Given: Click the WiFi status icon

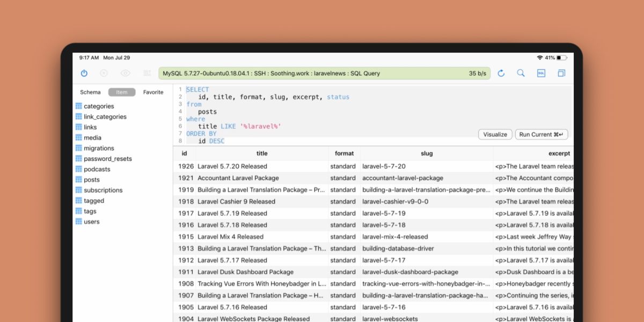Looking at the screenshot, I should coord(539,57).
